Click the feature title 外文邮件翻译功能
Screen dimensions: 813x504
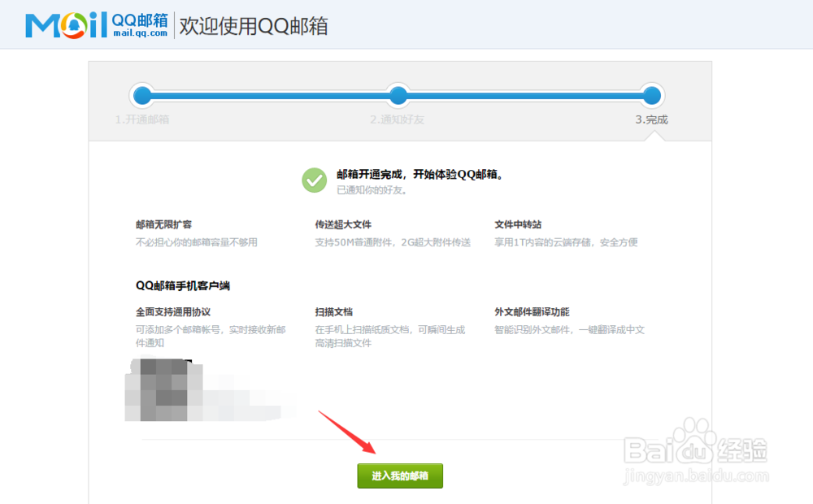(532, 312)
